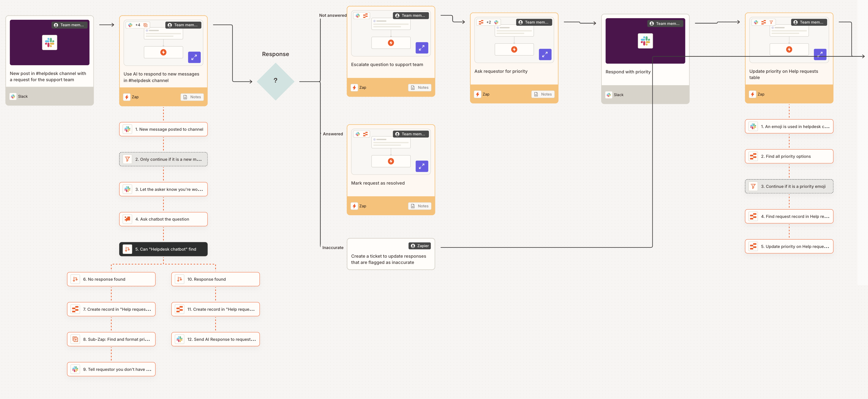868x399 pixels.
Task: Click the chatbot icon in step 4 Ask chatbot
Action: [127, 219]
